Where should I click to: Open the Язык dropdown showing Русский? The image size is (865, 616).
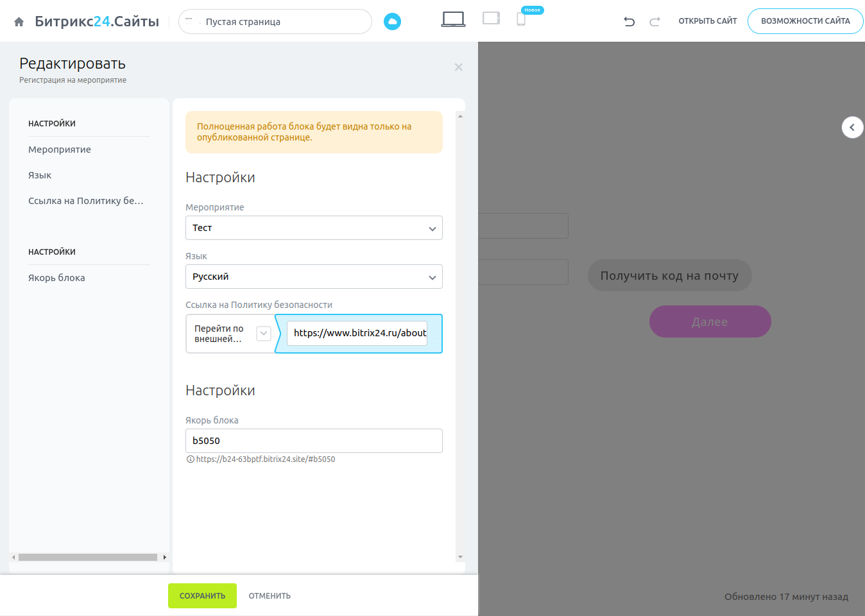[314, 277]
